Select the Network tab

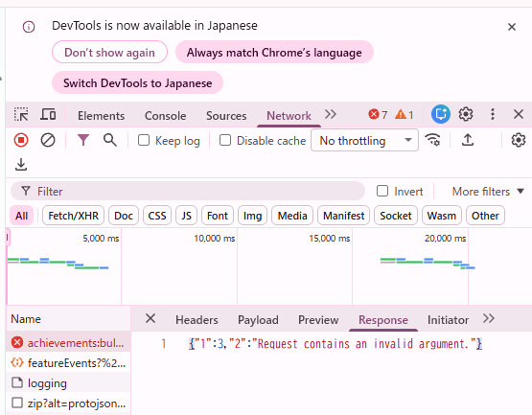[289, 116]
